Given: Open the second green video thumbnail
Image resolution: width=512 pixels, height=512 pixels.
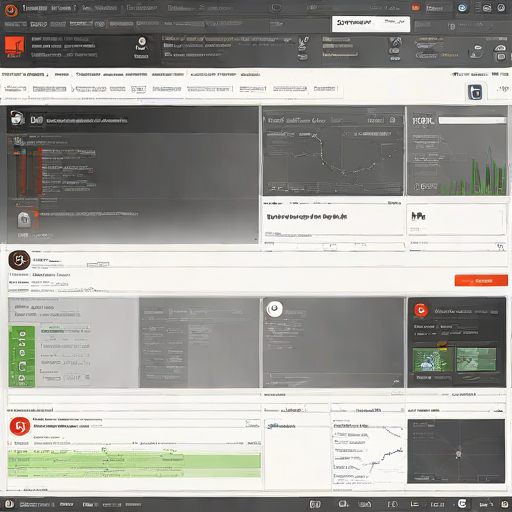Looking at the screenshot, I should 476,359.
